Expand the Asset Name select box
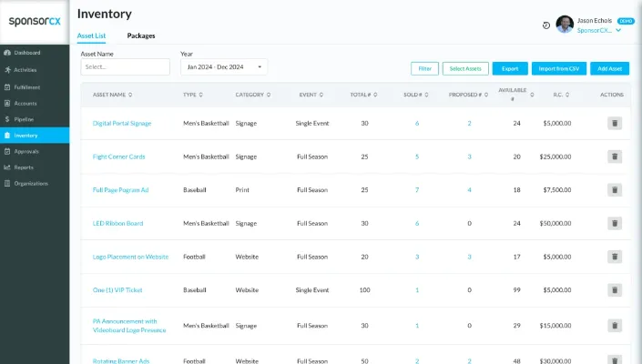The height and width of the screenshot is (364, 642). (x=125, y=67)
